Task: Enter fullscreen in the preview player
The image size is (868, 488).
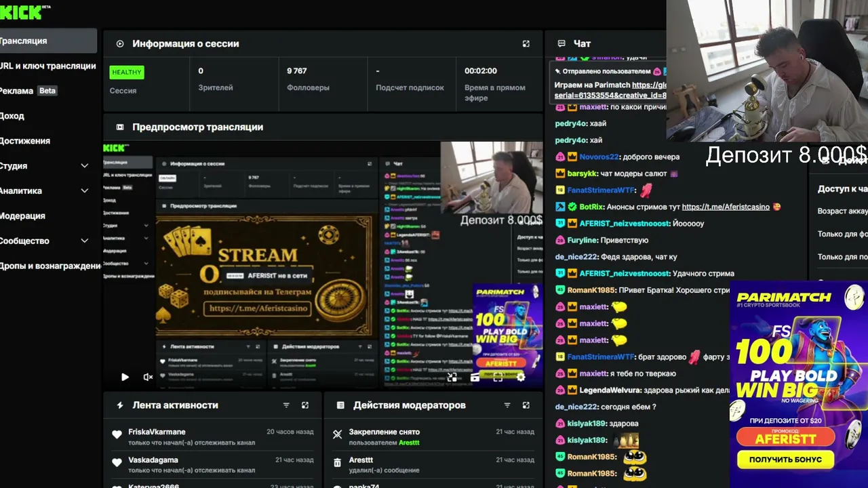Action: point(498,377)
